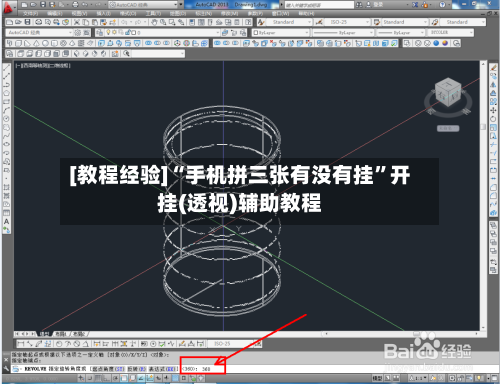
Task: Click the Dimension Style manager icon
Action: click(x=319, y=22)
